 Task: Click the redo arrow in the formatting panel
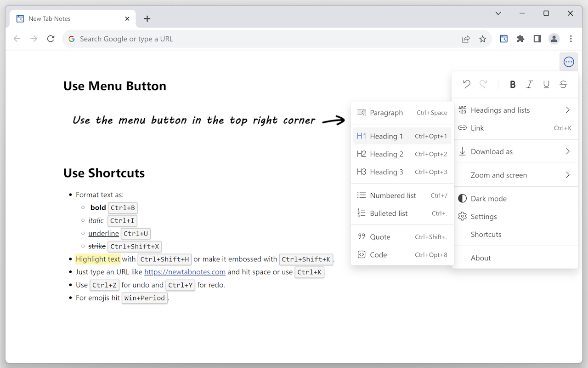483,84
